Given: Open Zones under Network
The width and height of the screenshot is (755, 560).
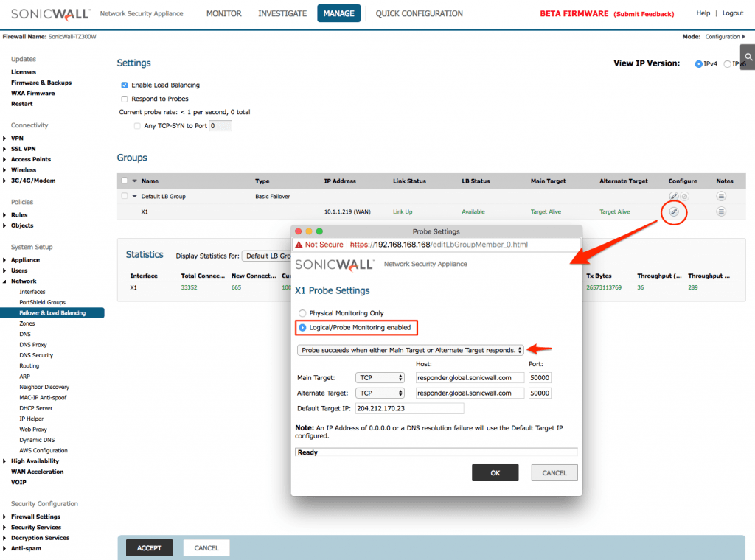Looking at the screenshot, I should coord(27,323).
